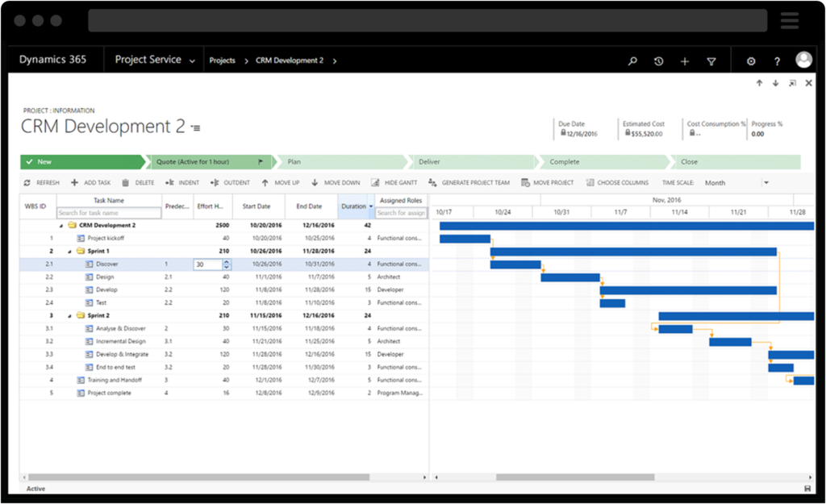Click the browser address bar
Screen dimensions: 826x504
point(428,20)
